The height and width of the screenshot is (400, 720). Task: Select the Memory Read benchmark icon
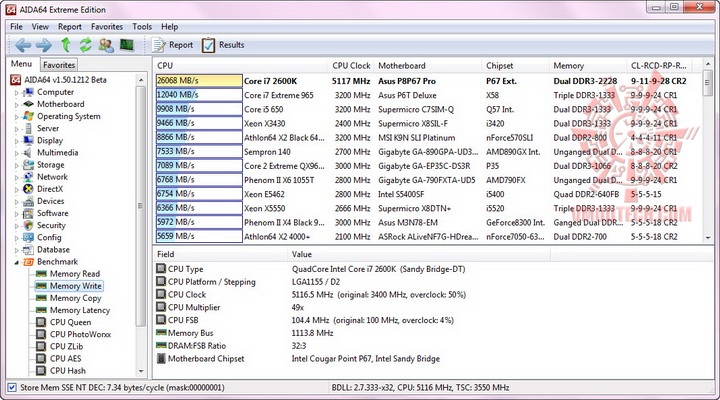point(41,274)
